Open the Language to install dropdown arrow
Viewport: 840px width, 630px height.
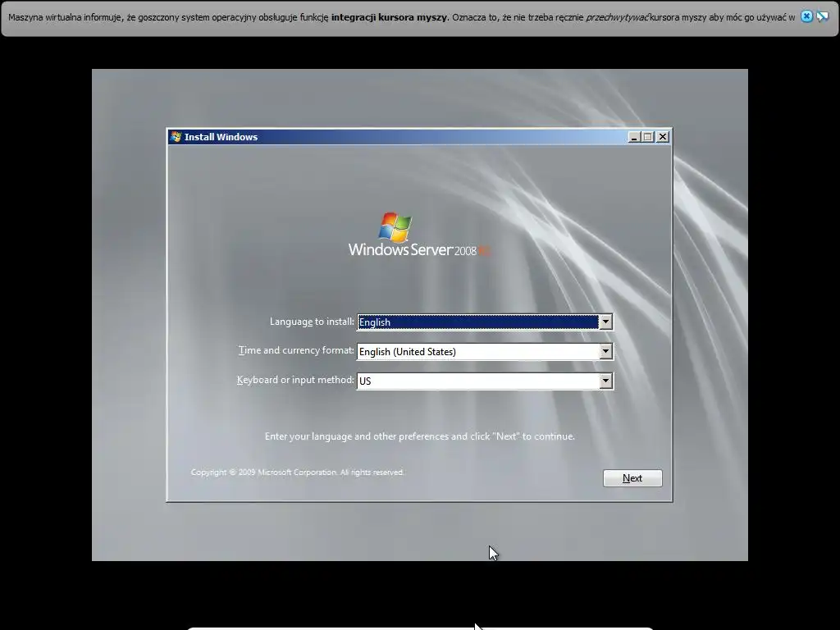pos(605,322)
